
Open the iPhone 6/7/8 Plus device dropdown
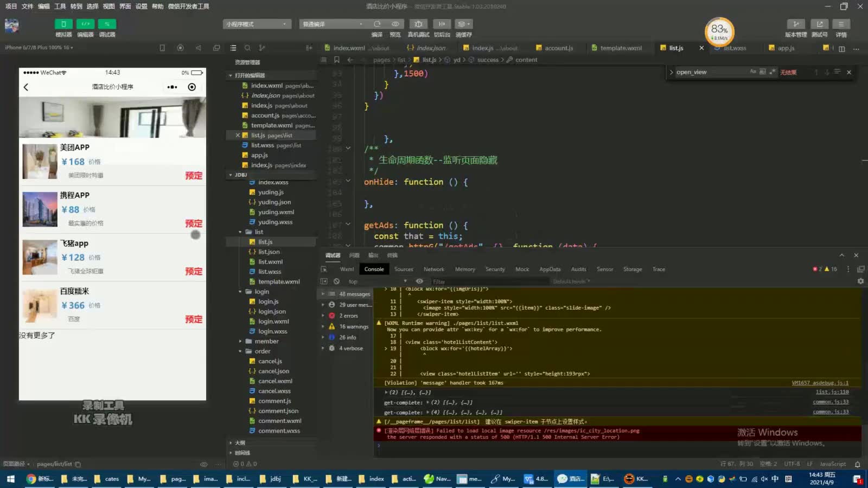click(39, 48)
